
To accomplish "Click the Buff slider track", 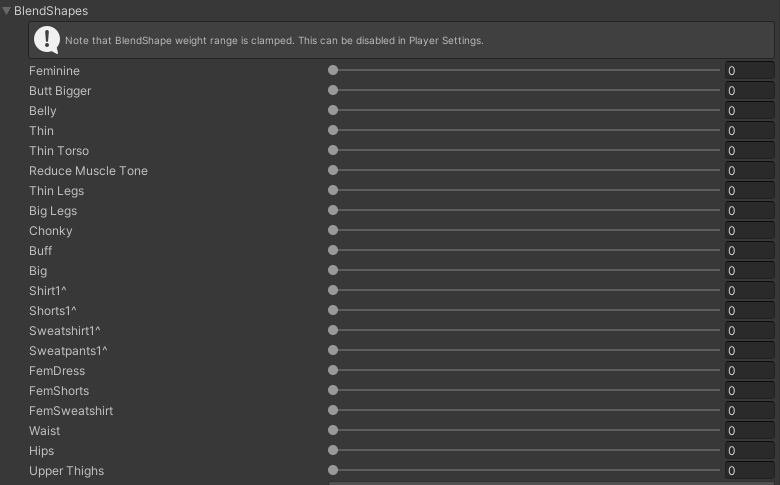I will coord(525,251).
